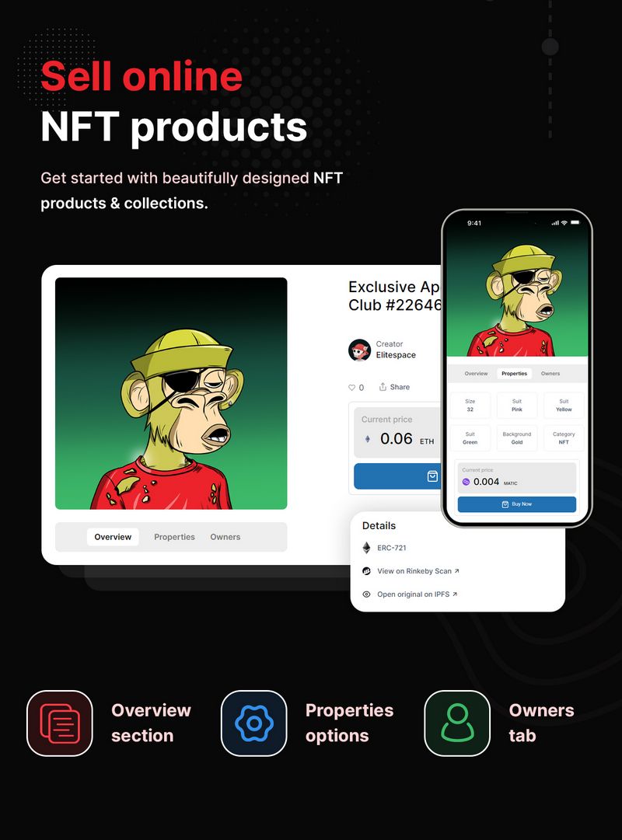This screenshot has width=622, height=840.
Task: Select the Overview tab on desktop card
Action: pyautogui.click(x=113, y=537)
